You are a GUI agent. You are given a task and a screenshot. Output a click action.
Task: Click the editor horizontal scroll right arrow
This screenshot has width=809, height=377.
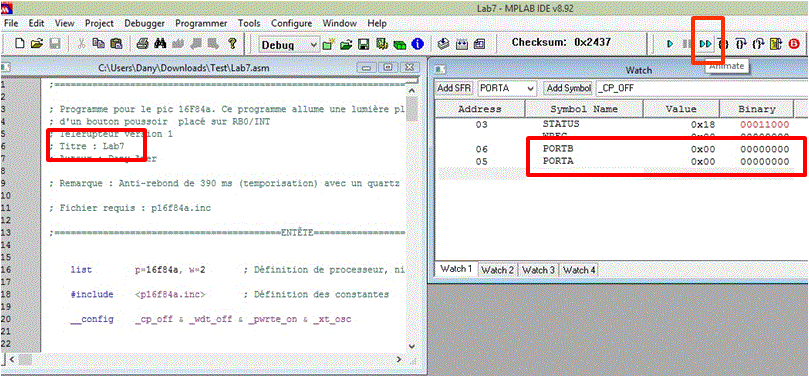tap(398, 359)
